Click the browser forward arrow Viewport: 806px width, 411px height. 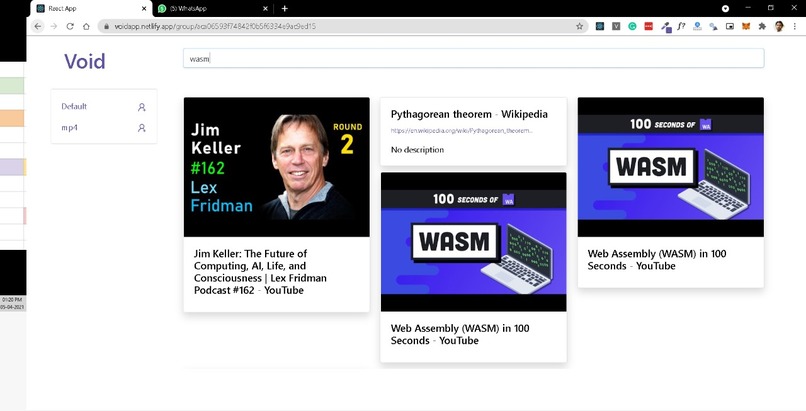pos(53,26)
